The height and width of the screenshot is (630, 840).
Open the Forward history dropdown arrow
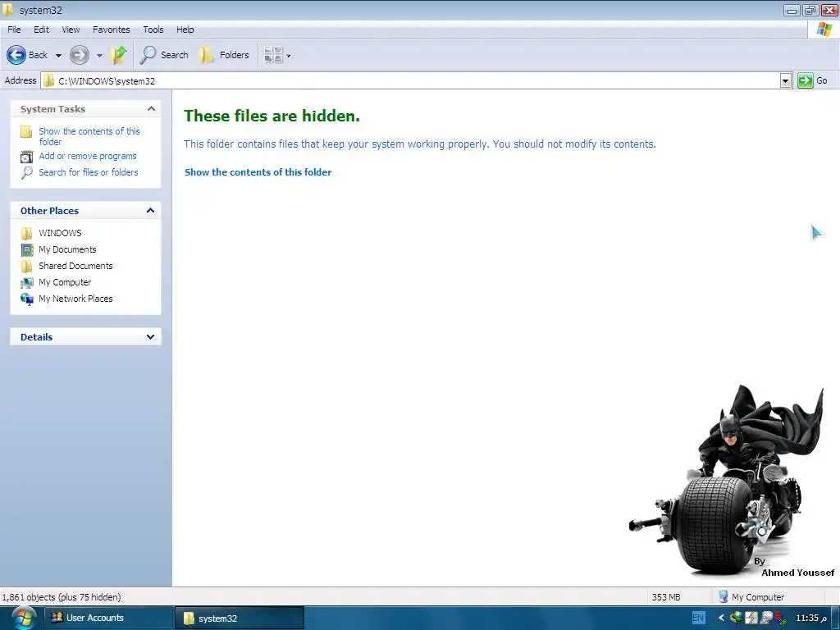(99, 55)
